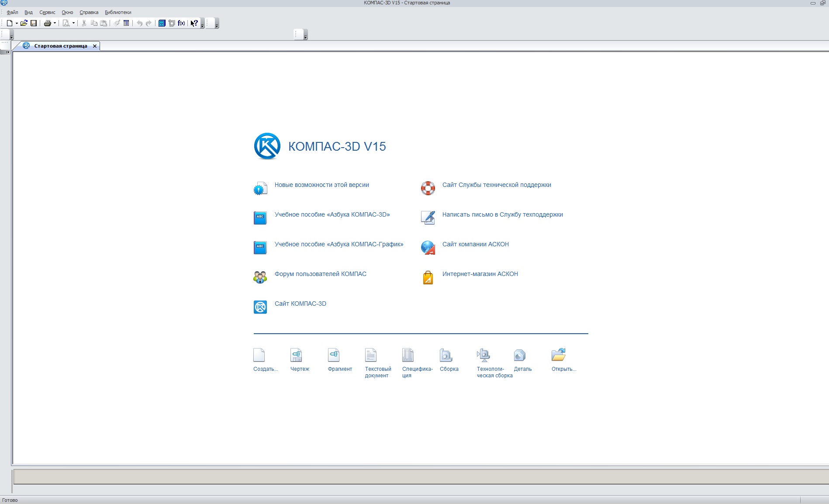Select the Copy Properties brush icon

pyautogui.click(x=117, y=23)
